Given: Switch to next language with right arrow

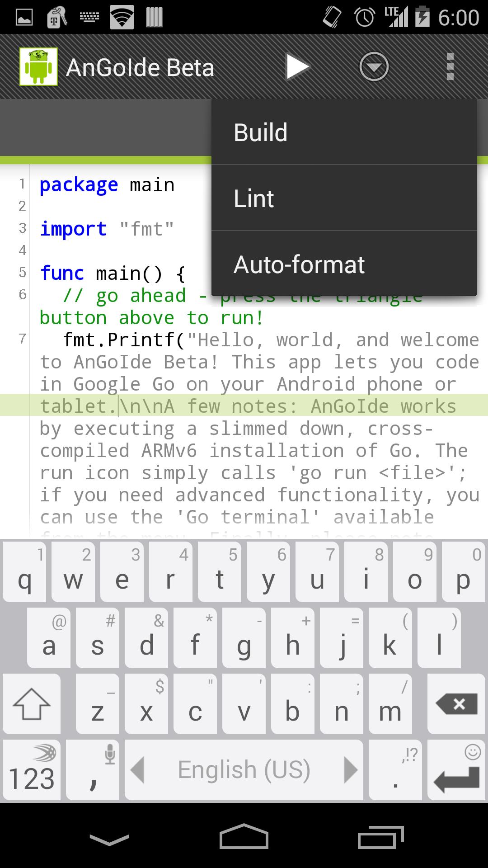Looking at the screenshot, I should point(350,770).
